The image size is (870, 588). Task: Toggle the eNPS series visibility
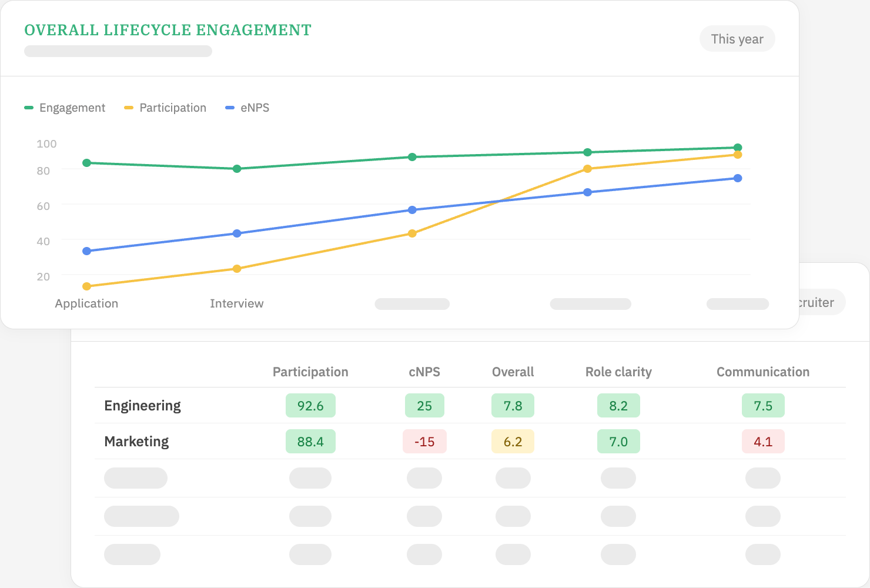[x=247, y=108]
